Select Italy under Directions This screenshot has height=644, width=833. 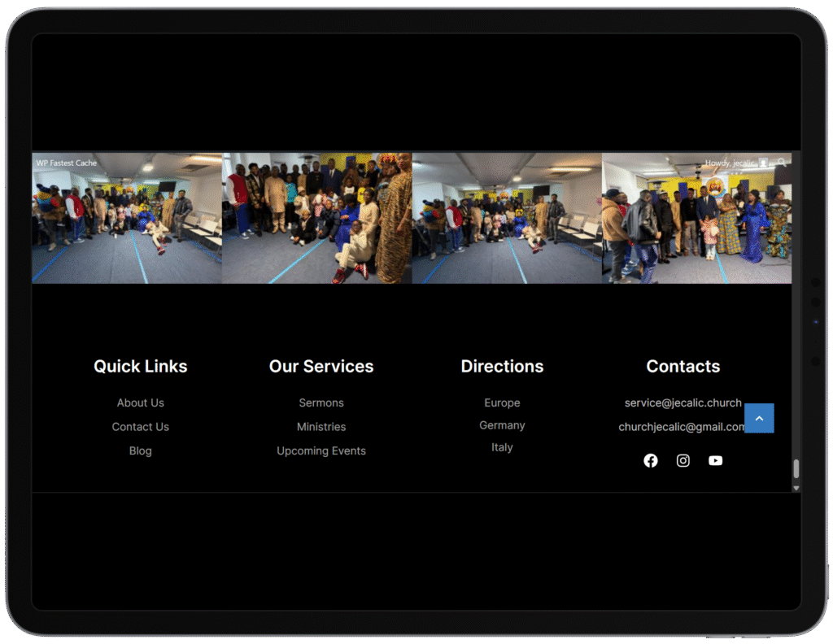coord(502,447)
